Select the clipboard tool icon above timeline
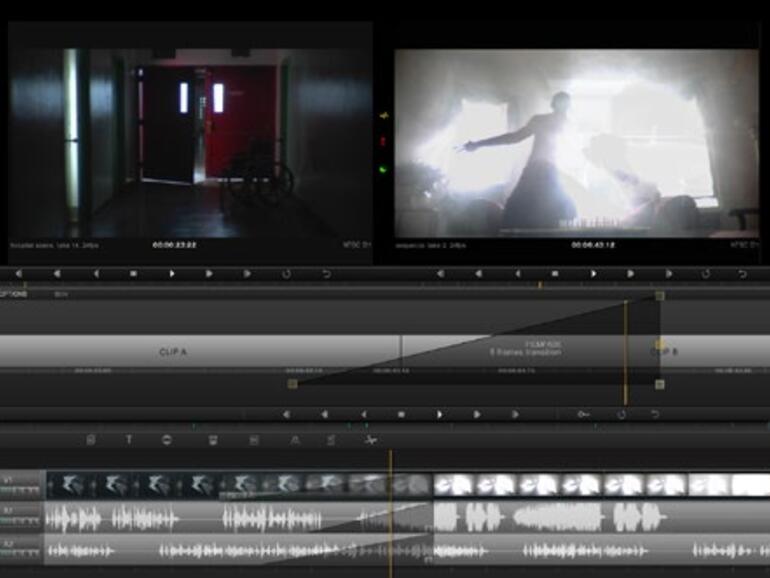This screenshot has width=770, height=578. 91,440
